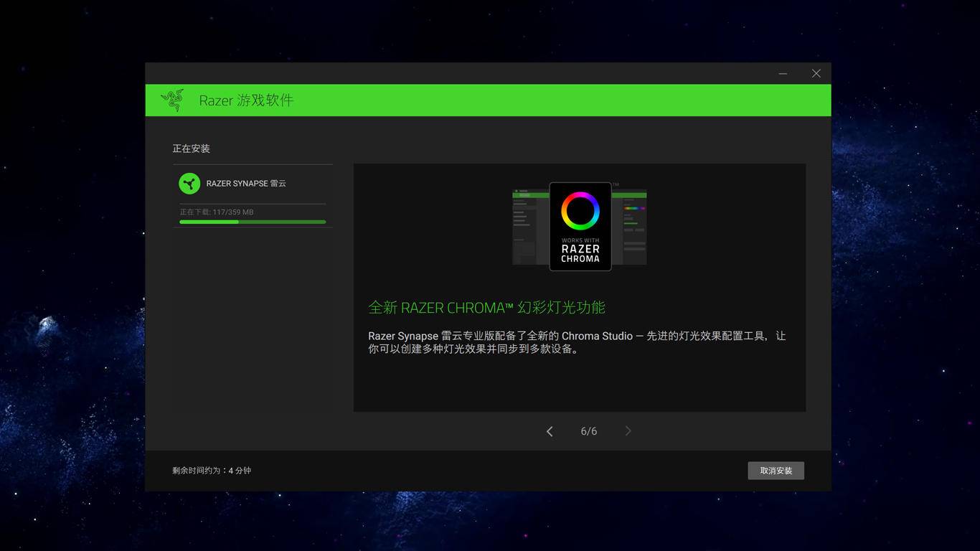Click the Razer 游戏软件 title text
980x551 pixels.
(246, 100)
